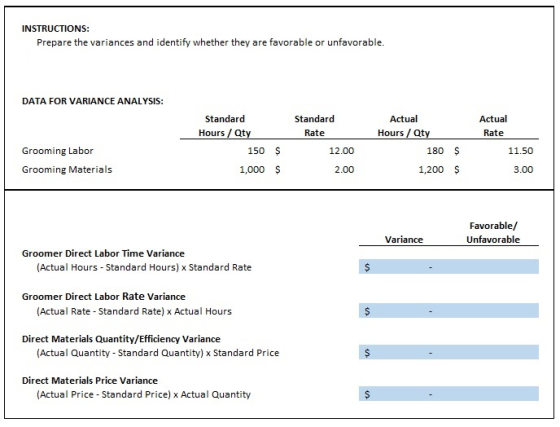
Task: Click the Grooming Labor standard hours value 150
Action: [256, 151]
